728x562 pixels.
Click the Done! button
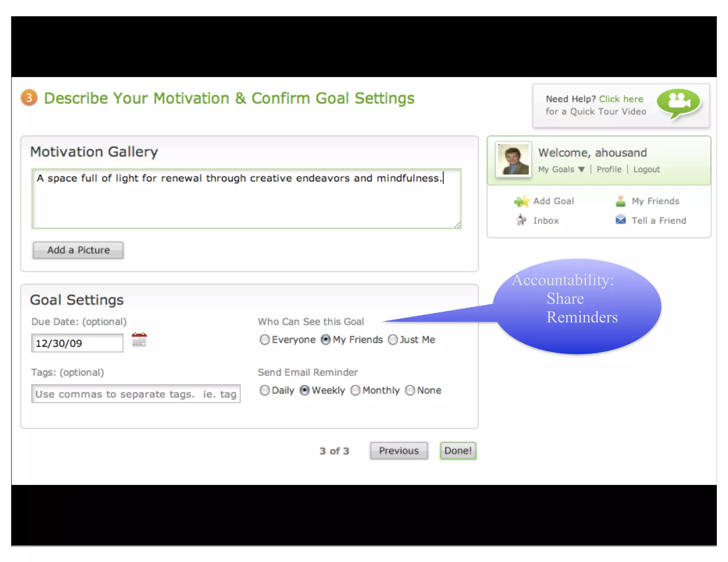click(x=457, y=451)
